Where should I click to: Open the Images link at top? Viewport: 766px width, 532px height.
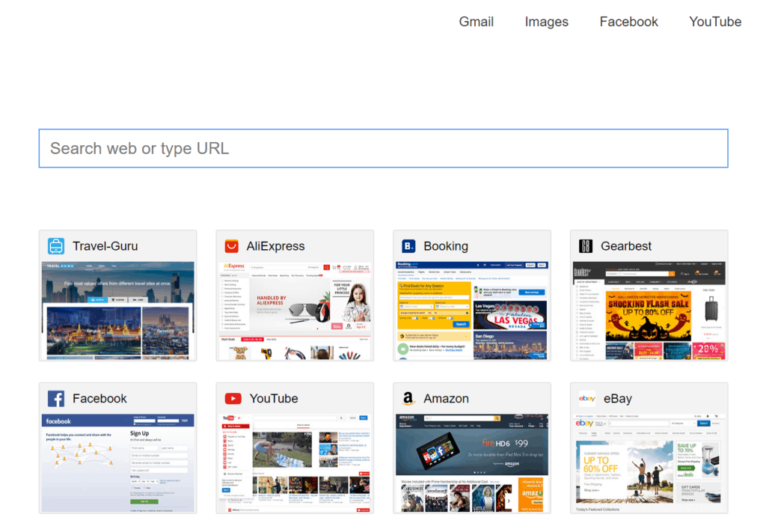tap(547, 22)
